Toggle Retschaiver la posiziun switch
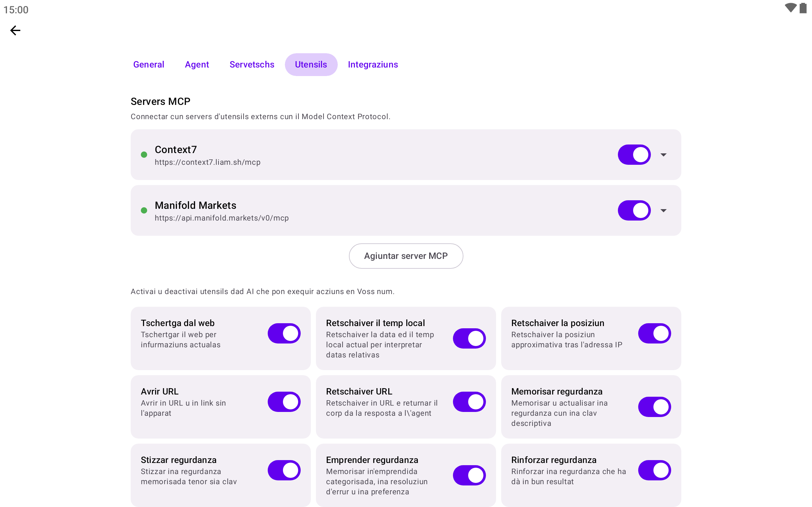812x507 pixels. (x=654, y=333)
